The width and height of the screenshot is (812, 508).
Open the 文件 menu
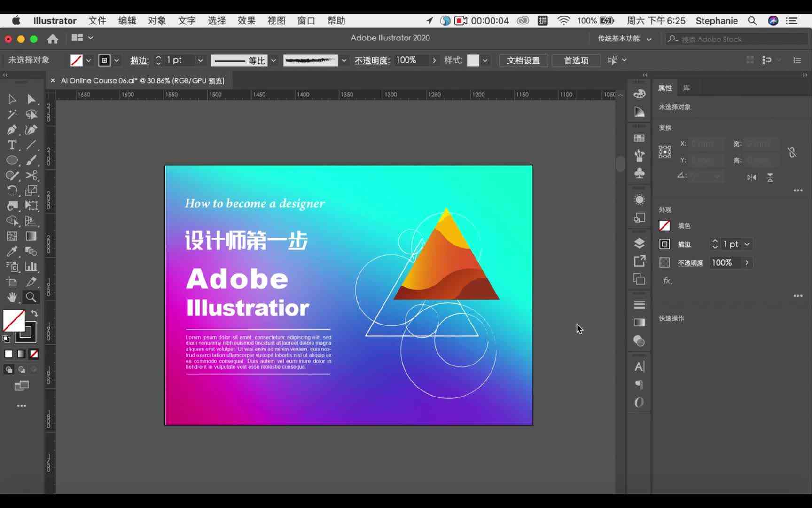click(x=97, y=21)
